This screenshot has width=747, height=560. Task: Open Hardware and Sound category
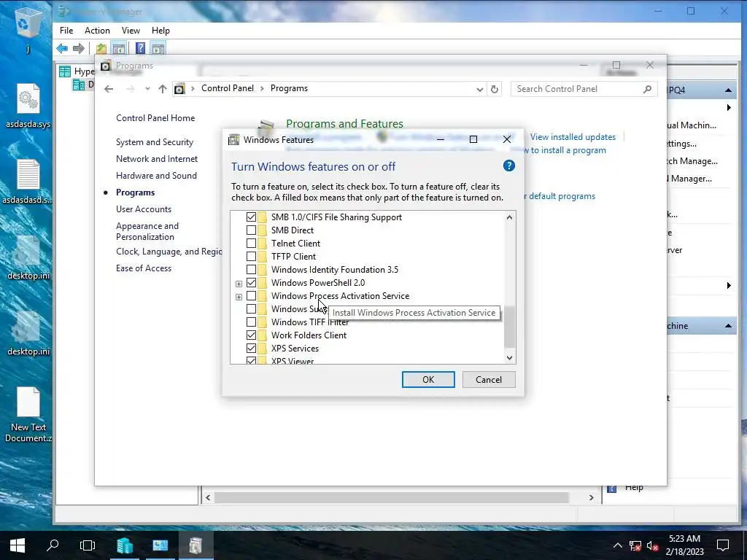(156, 176)
